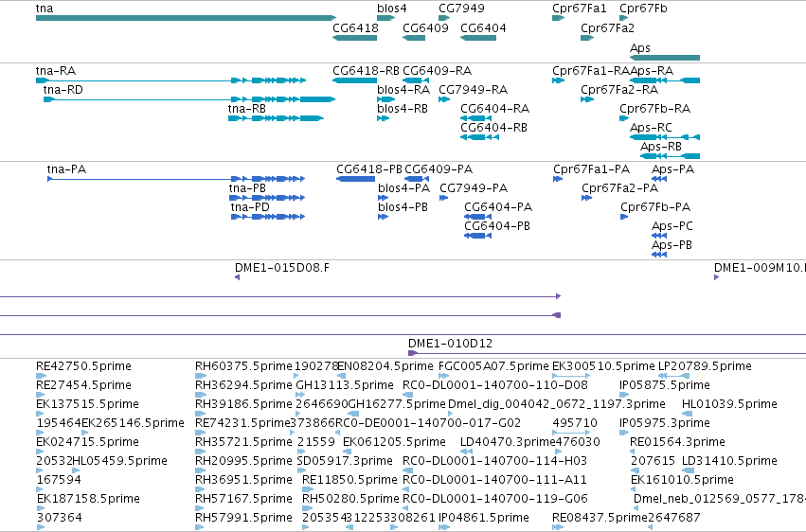Click the FGC005A07.5prime EST label

pos(493,366)
